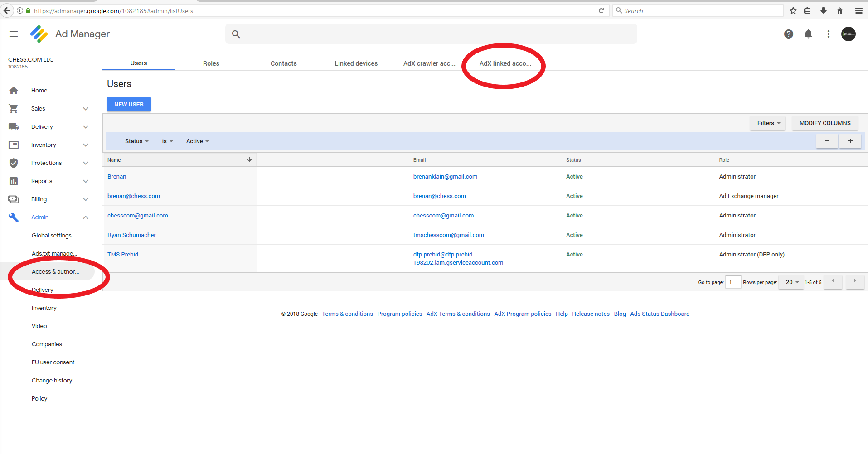This screenshot has height=454, width=868.
Task: Open the hamburger main menu icon
Action: point(14,34)
